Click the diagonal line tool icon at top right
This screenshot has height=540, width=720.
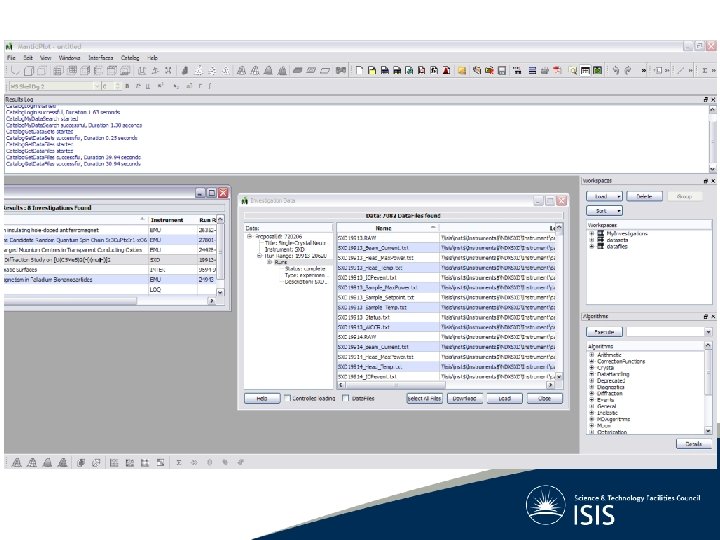(681, 70)
